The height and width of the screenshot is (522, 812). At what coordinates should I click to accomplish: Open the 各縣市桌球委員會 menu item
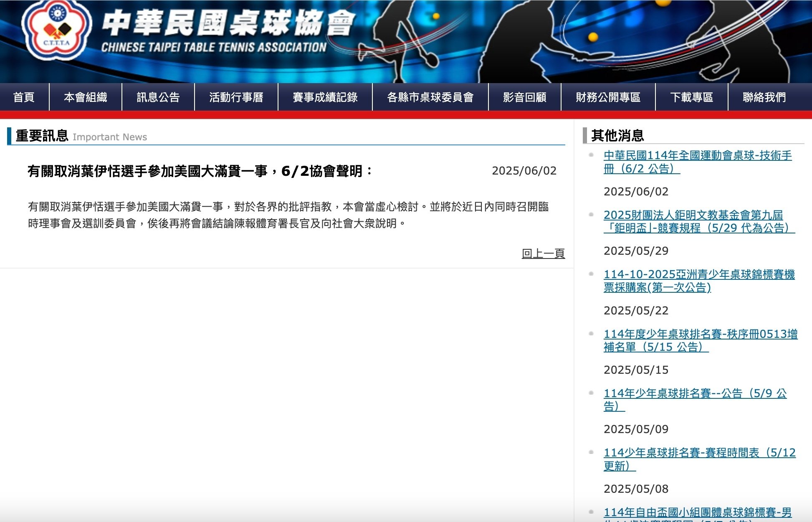click(430, 97)
